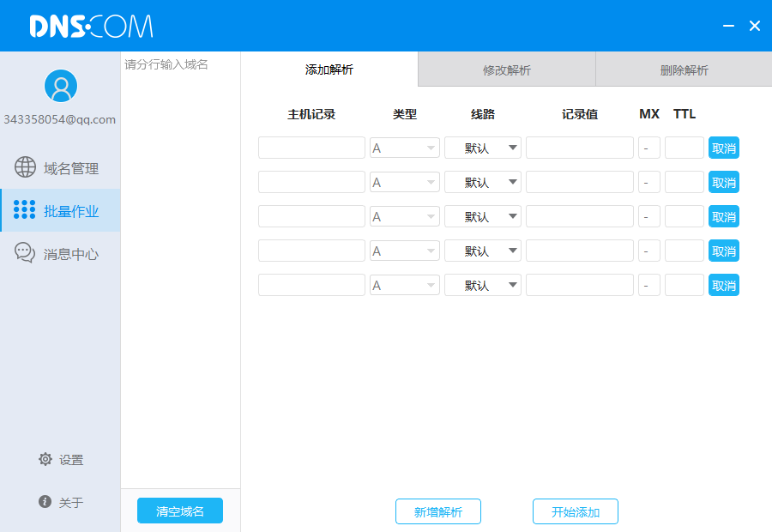Click the 清空域名 button
The height and width of the screenshot is (532, 772).
tap(179, 511)
